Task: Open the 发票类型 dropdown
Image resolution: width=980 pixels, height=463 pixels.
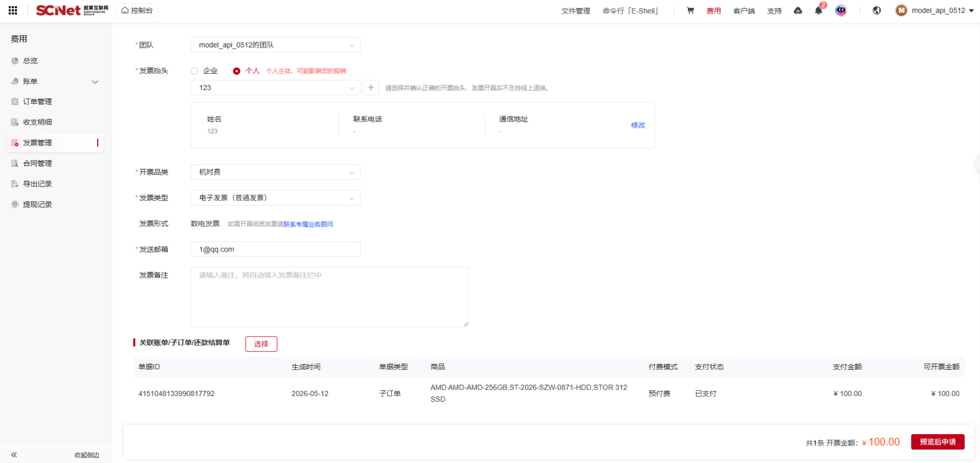Action: (275, 198)
